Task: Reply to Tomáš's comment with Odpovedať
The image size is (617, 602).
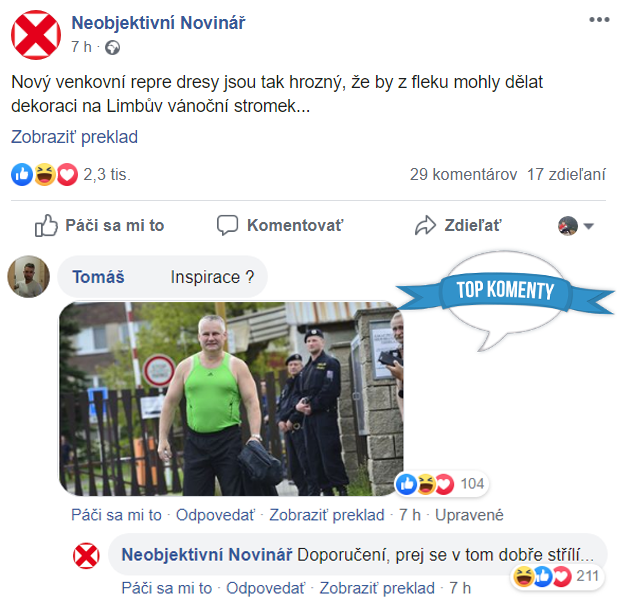Action: (x=215, y=515)
